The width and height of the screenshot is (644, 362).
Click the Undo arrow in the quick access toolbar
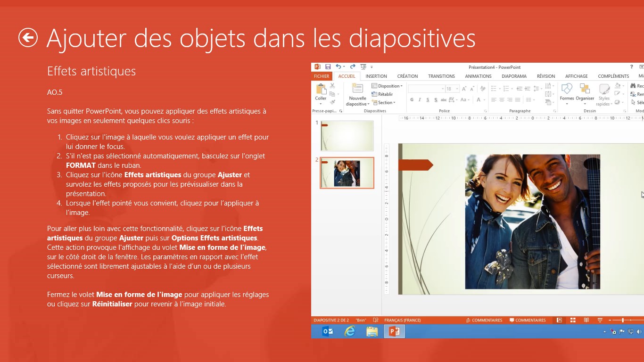click(338, 67)
